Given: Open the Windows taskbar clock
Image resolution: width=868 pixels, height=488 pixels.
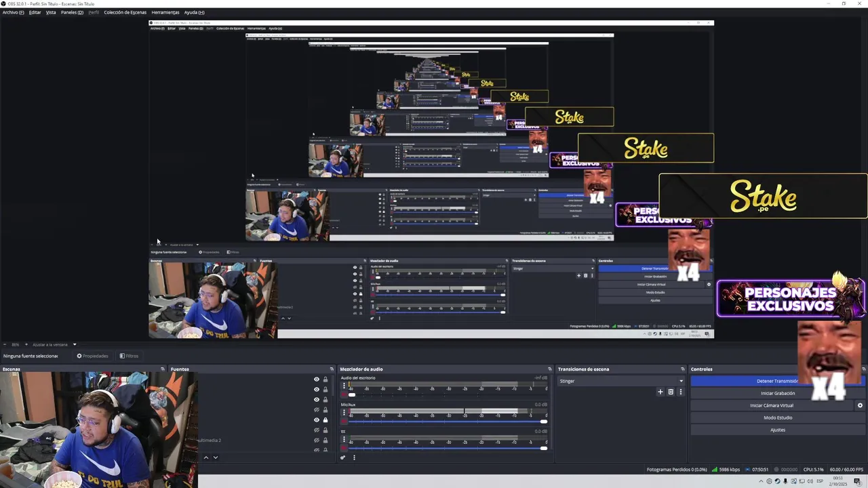Looking at the screenshot, I should pos(838,482).
